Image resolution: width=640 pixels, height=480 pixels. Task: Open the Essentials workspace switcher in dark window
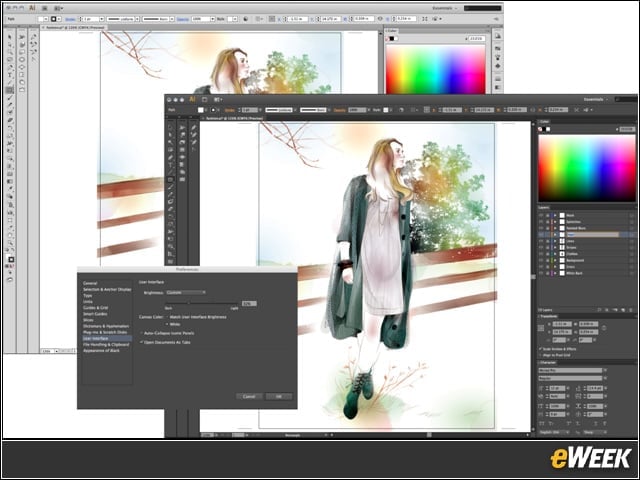coord(596,99)
